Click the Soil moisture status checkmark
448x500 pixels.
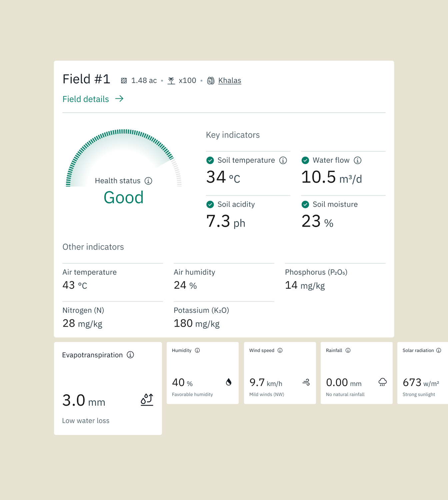click(305, 204)
